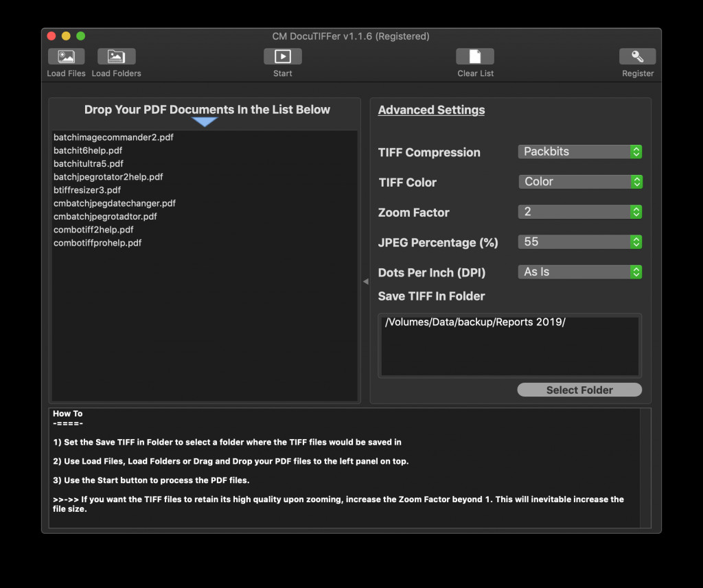Open the TIFF Compression dropdown
The image size is (703, 588).
coord(579,152)
